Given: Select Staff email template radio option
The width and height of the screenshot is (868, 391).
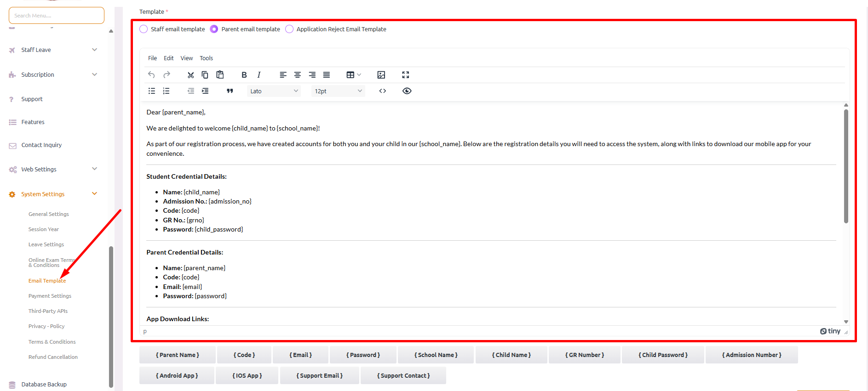Looking at the screenshot, I should pyautogui.click(x=144, y=29).
